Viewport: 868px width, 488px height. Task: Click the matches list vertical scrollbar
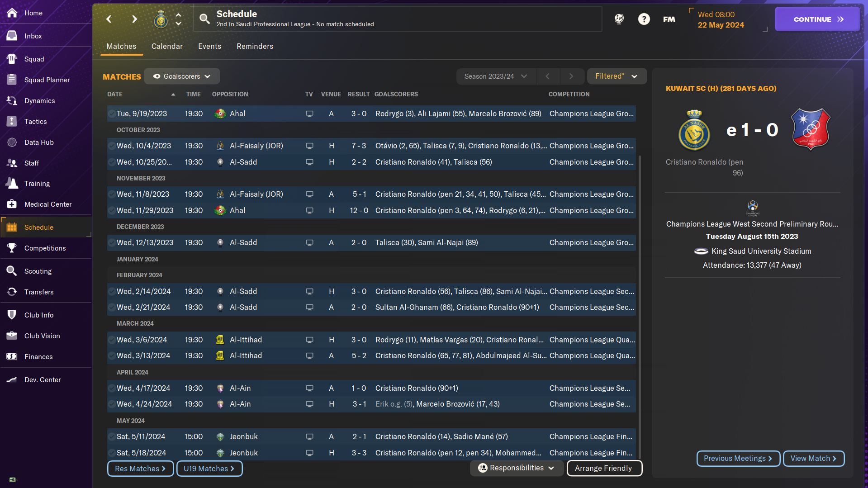640,308
